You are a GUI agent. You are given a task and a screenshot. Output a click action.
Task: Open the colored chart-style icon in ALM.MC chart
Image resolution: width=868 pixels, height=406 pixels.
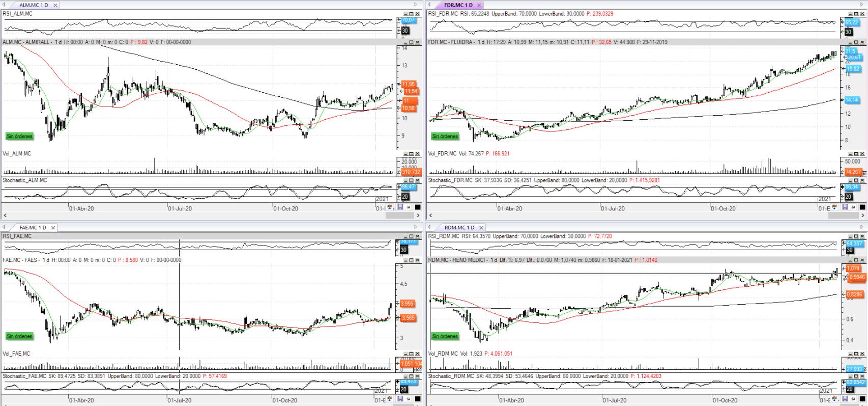(390, 207)
